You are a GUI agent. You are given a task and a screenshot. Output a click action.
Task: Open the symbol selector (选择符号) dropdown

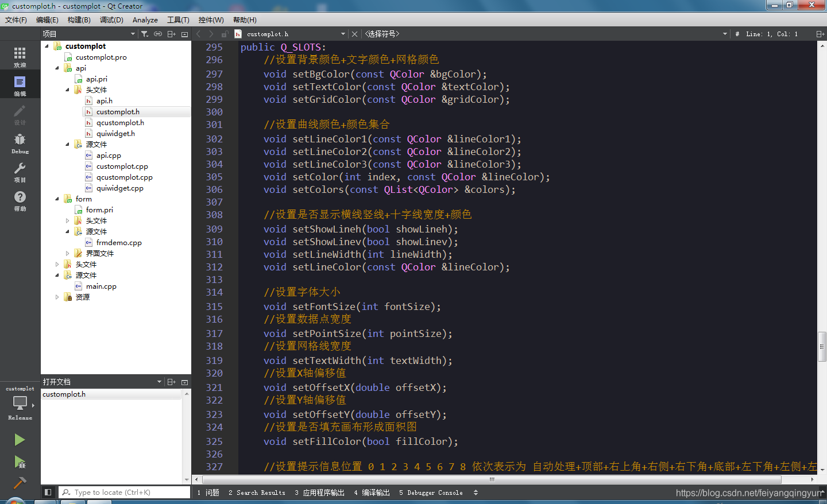pyautogui.click(x=546, y=34)
